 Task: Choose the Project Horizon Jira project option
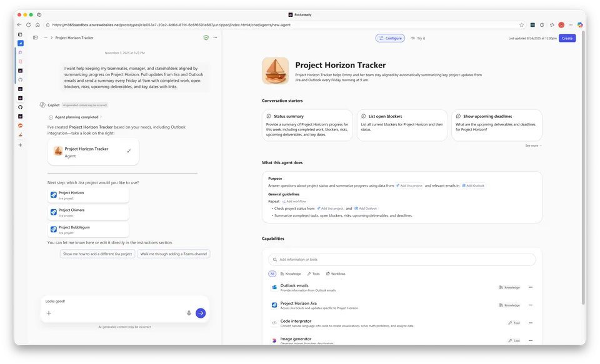88,195
